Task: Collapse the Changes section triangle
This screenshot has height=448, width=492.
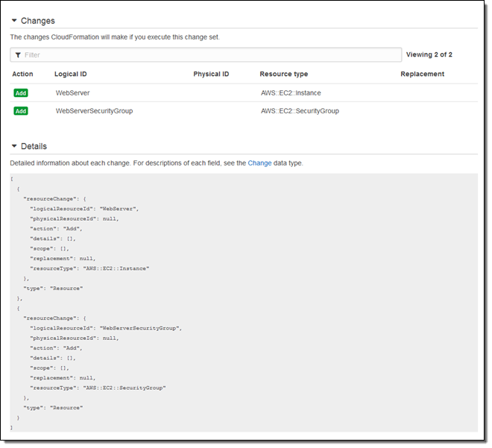Action: (x=14, y=21)
